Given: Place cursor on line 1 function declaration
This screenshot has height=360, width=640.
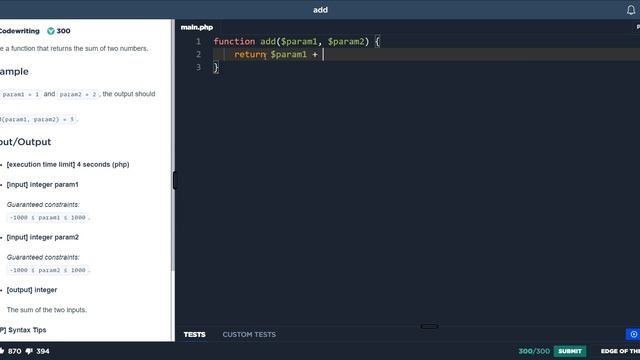Looking at the screenshot, I should [296, 42].
